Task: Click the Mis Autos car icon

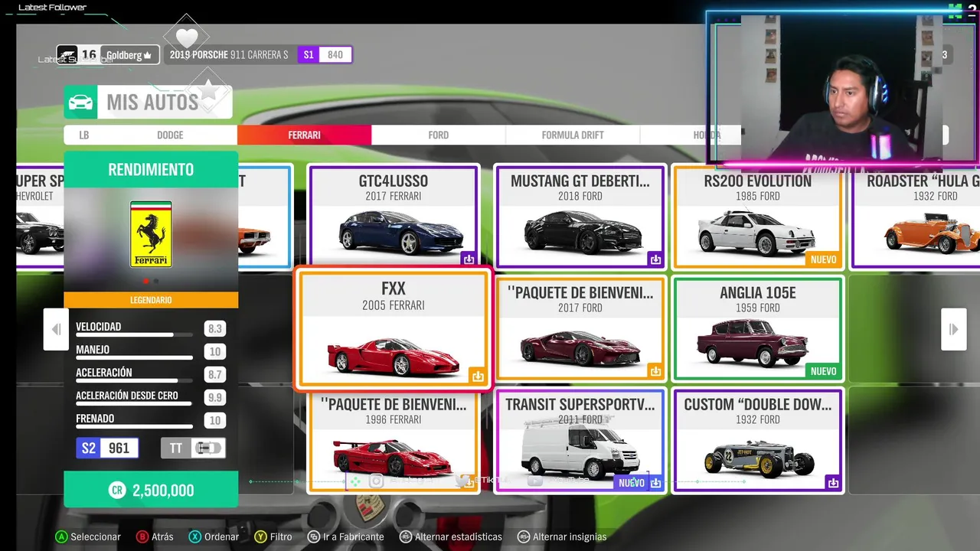Action: 80,102
